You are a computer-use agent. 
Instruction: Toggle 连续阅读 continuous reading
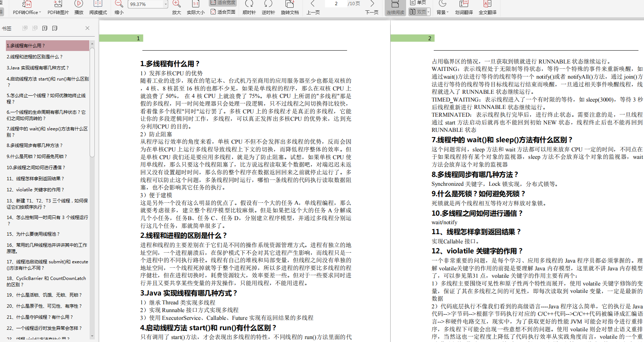pyautogui.click(x=395, y=8)
